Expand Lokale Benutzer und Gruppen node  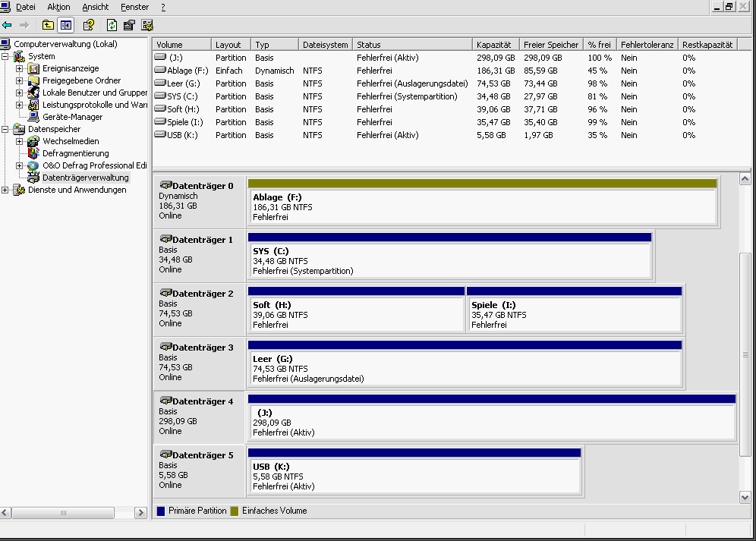19,93
